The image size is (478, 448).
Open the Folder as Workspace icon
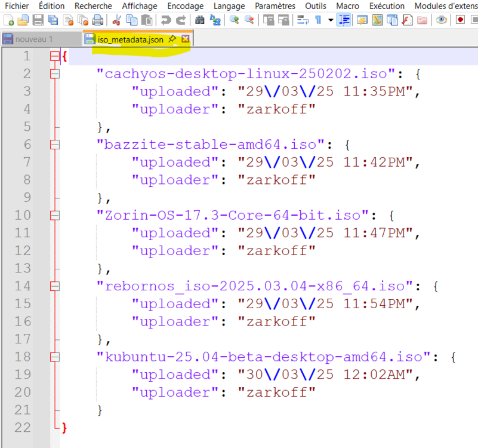pos(423,20)
